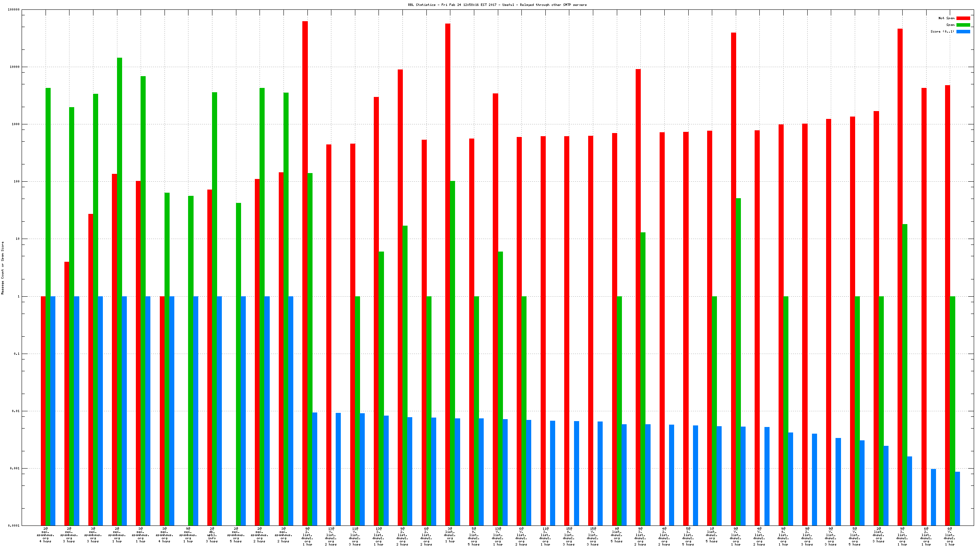The width and height of the screenshot is (980, 551).
Task: Click the db.wpbl.info 3 hops label
Action: pyautogui.click(x=212, y=535)
